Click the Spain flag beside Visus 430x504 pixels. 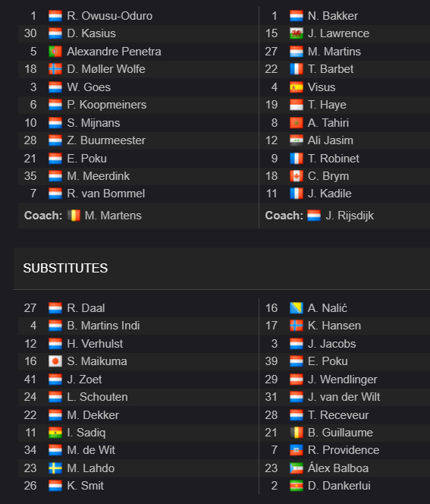click(x=296, y=87)
